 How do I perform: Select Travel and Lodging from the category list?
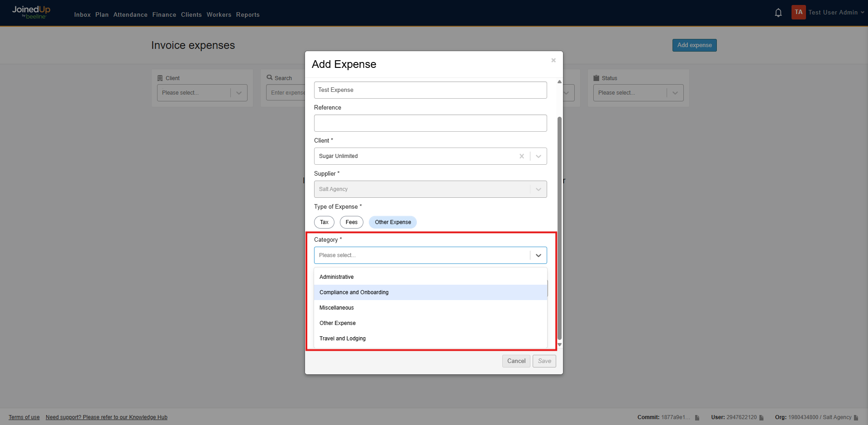[x=343, y=338]
